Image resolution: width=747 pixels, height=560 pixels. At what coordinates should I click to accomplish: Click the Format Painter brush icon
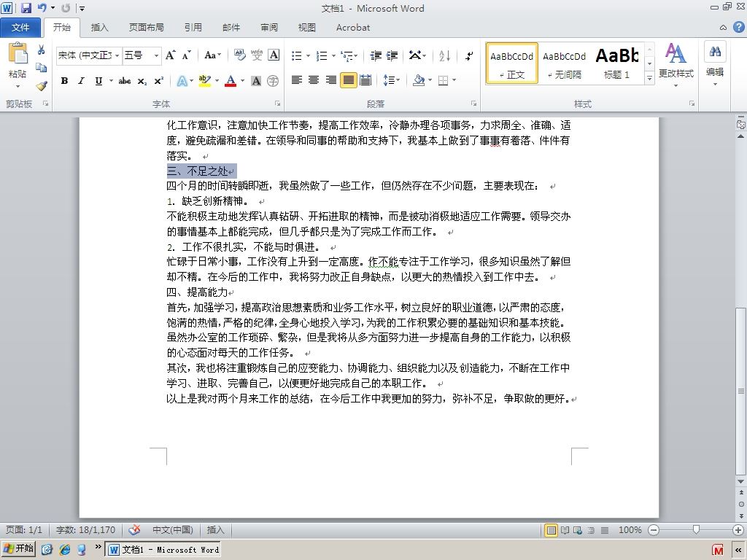pos(42,86)
